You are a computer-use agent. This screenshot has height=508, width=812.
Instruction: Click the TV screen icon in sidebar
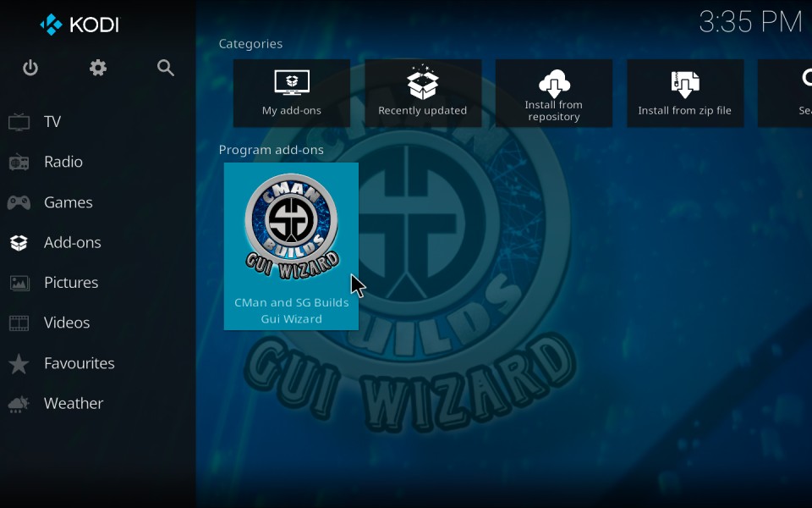click(19, 122)
